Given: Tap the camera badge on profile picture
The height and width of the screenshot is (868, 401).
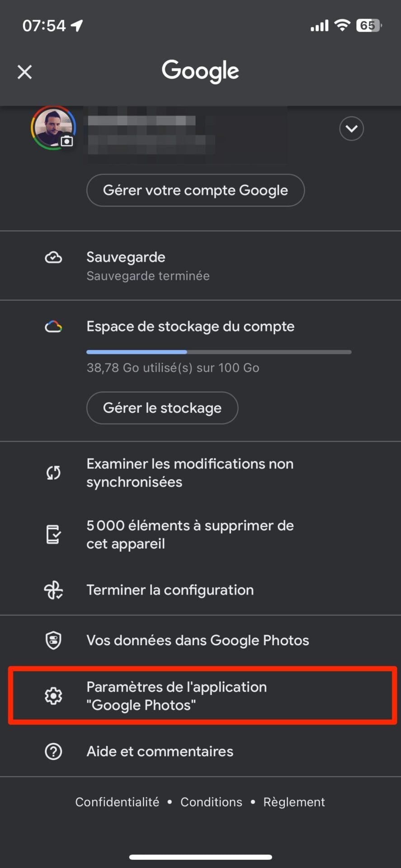Looking at the screenshot, I should coord(67,142).
